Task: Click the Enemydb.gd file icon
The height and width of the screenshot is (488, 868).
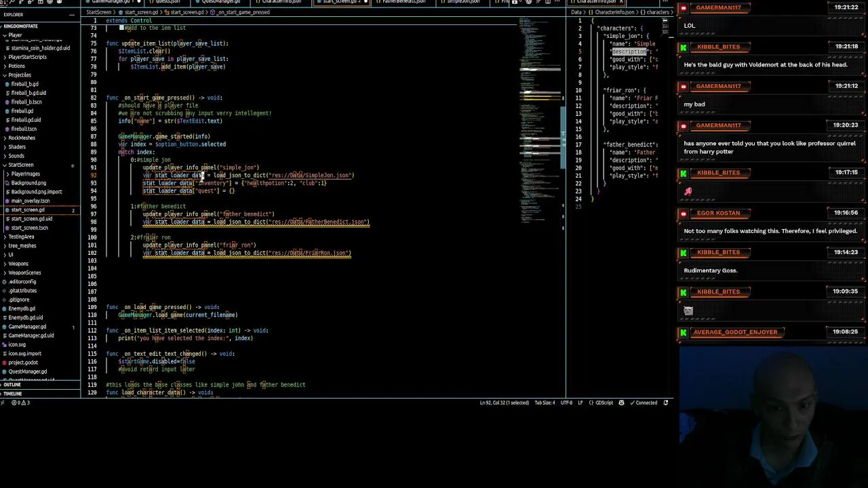Action: click(x=3, y=308)
